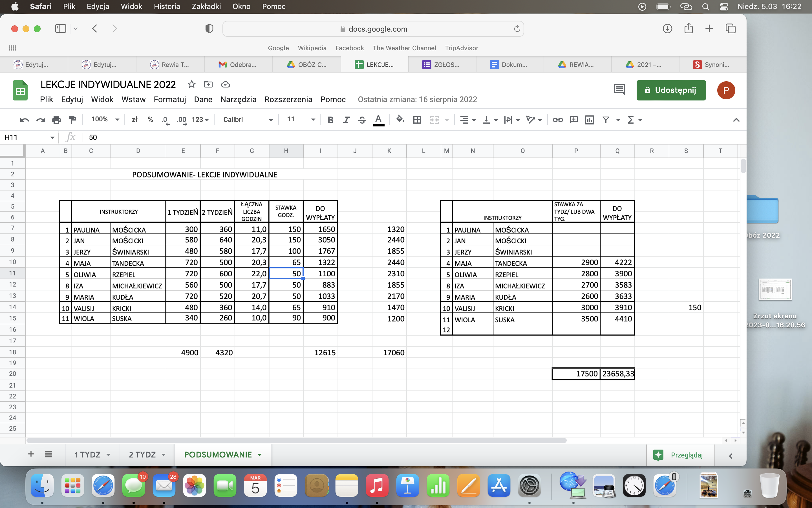
Task: Open Ostatnia zmiana: 16 sierpnia 2022 link
Action: point(417,99)
